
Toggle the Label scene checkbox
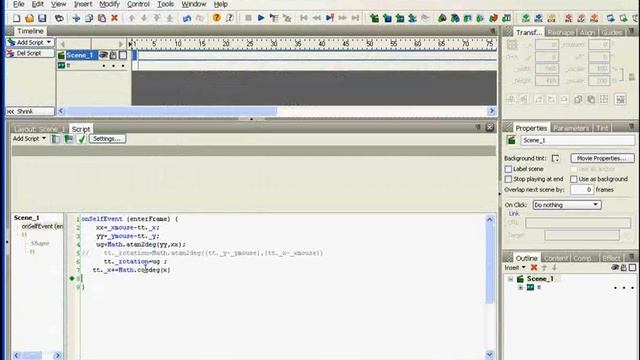[508, 169]
